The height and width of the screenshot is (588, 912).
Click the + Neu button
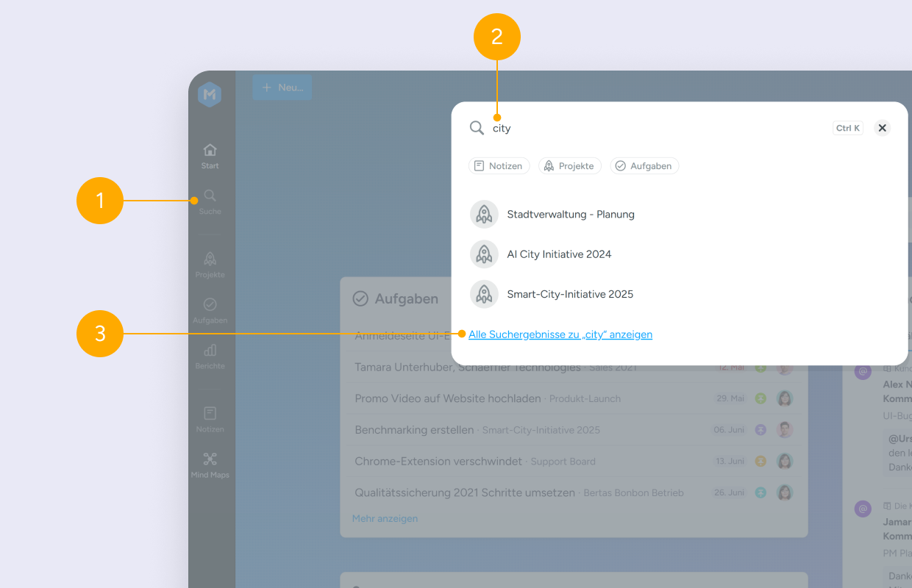click(x=282, y=87)
